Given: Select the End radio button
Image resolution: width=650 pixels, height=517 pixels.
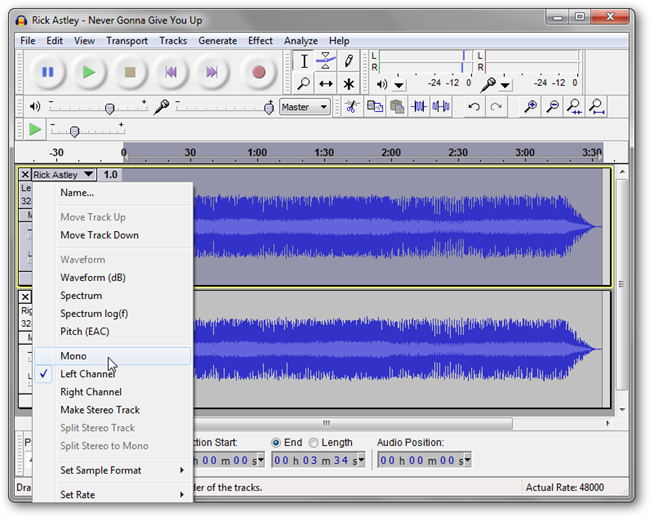Looking at the screenshot, I should click(x=277, y=442).
